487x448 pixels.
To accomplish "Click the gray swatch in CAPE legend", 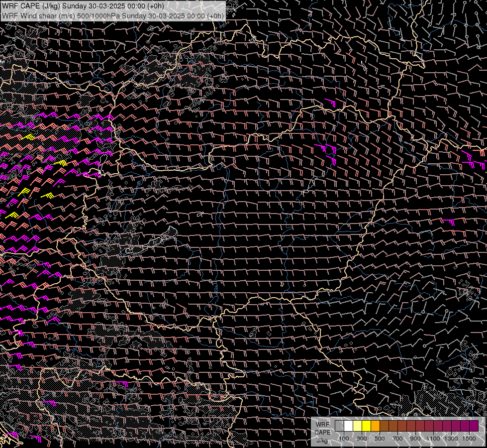I will 339,426.
